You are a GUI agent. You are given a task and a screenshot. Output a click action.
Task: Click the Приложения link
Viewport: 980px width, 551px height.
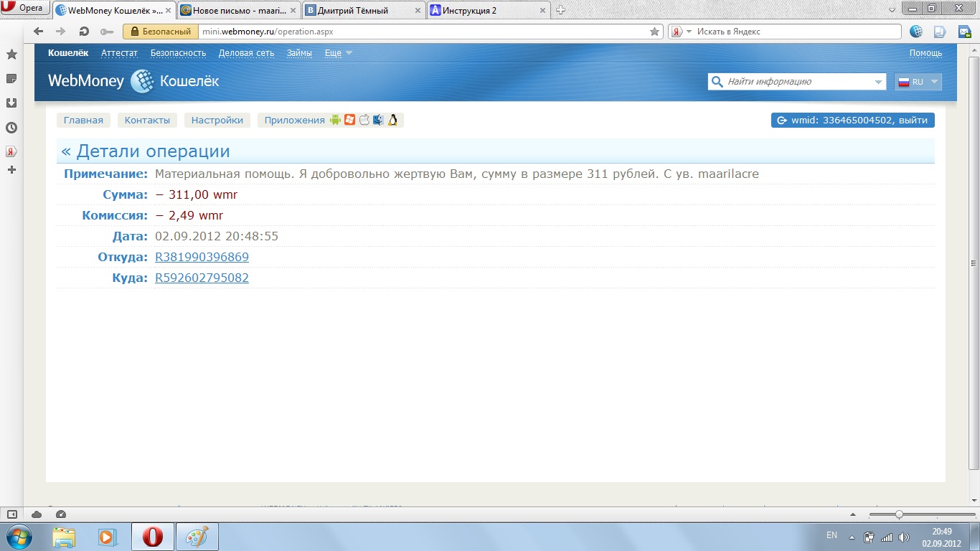[294, 120]
